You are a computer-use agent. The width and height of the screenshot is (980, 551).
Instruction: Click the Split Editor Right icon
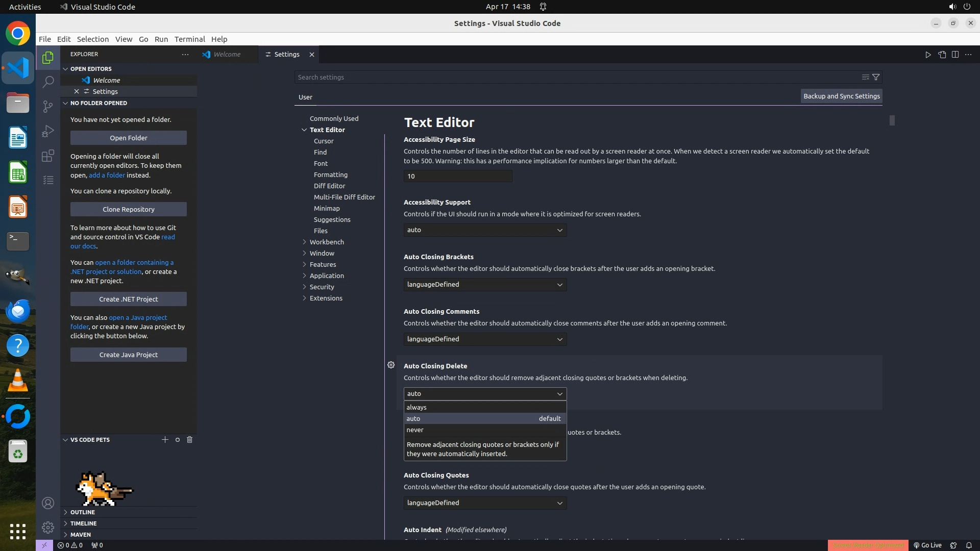pos(955,55)
